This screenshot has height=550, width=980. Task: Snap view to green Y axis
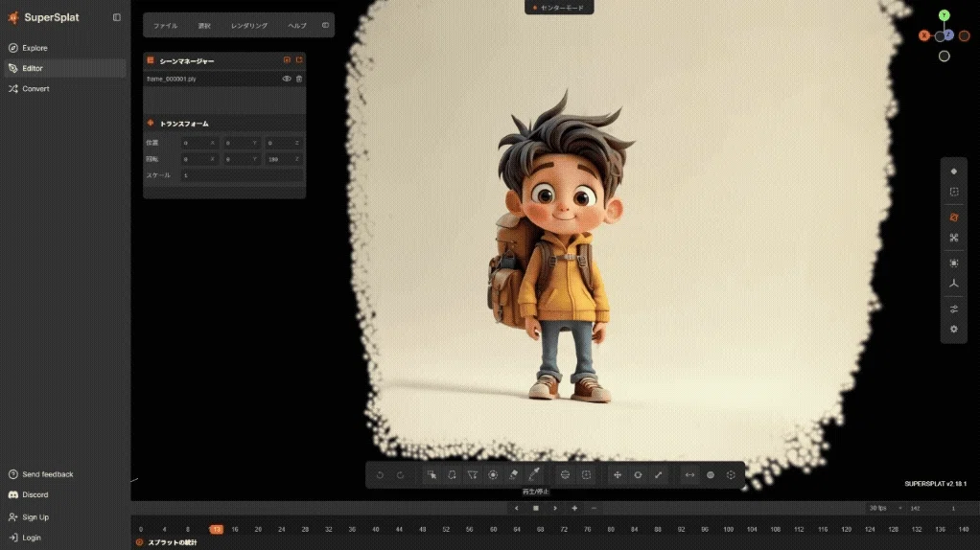pos(944,15)
